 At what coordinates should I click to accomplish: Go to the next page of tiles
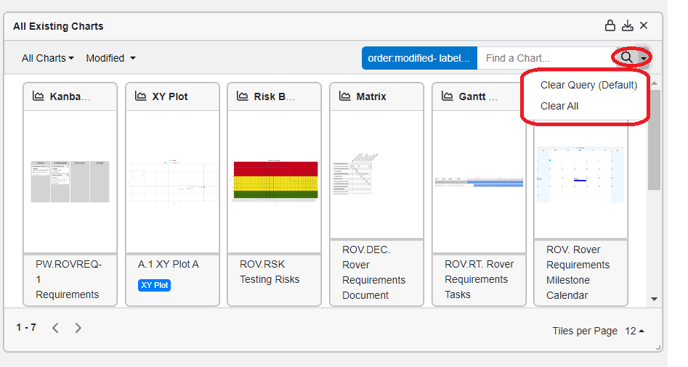click(78, 328)
